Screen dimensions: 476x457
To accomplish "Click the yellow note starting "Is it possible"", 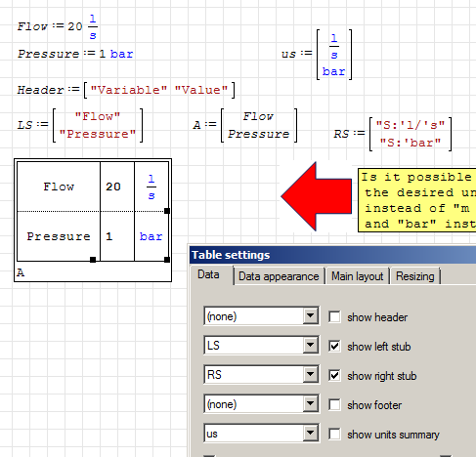I will 416,199.
